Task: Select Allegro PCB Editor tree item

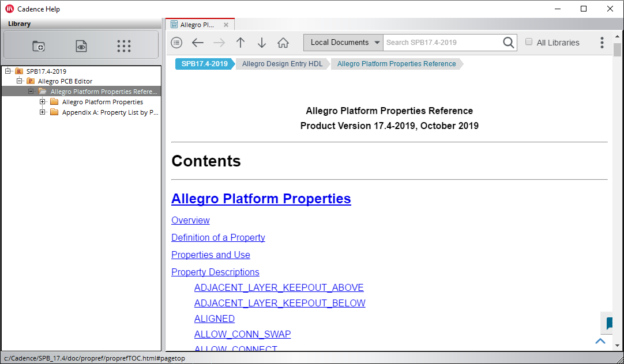Action: click(x=65, y=81)
